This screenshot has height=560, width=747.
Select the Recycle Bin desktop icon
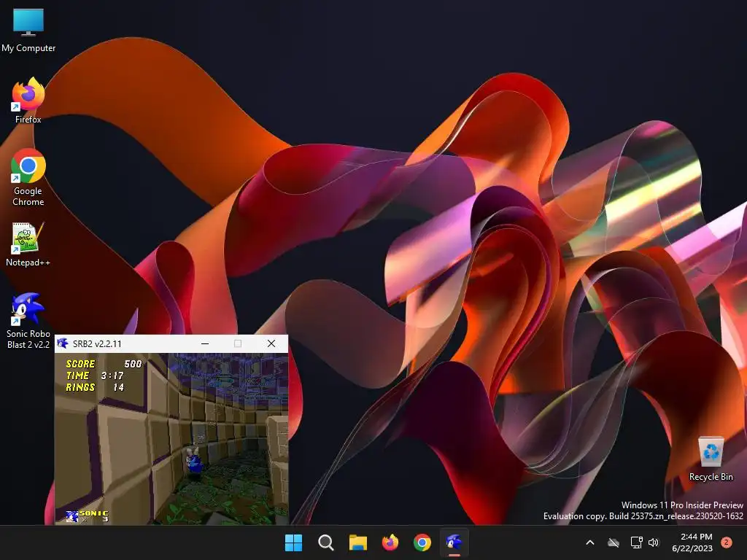(711, 459)
